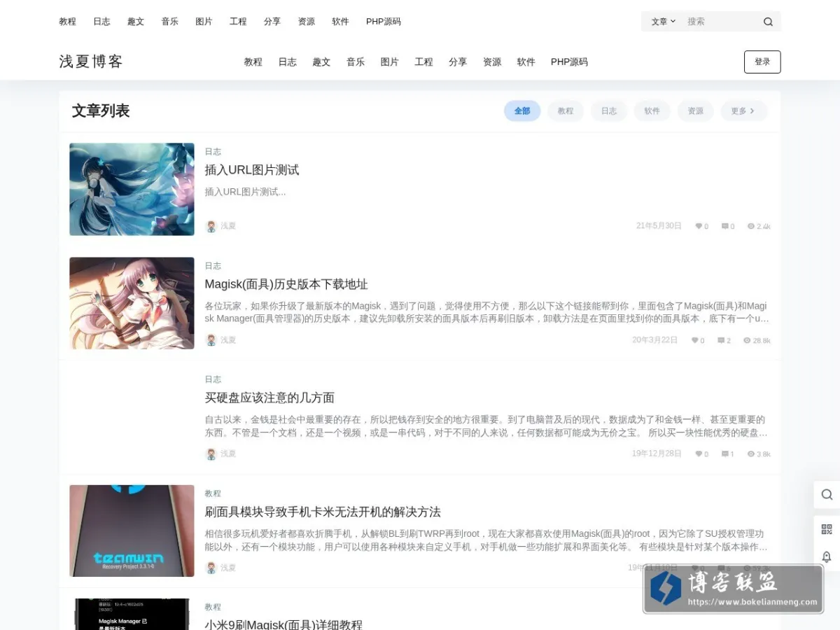840x630 pixels.
Task: Select the 全部 filter tab
Action: pyautogui.click(x=522, y=111)
